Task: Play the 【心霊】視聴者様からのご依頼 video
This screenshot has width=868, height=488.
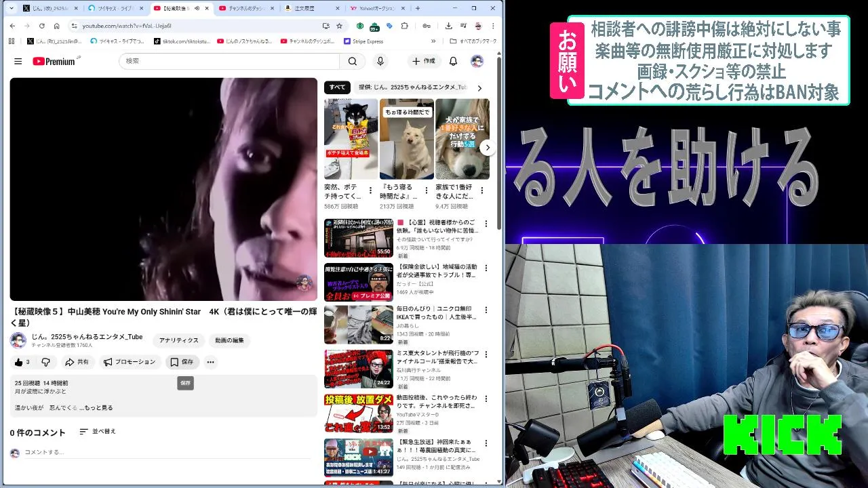Action: pos(437,226)
